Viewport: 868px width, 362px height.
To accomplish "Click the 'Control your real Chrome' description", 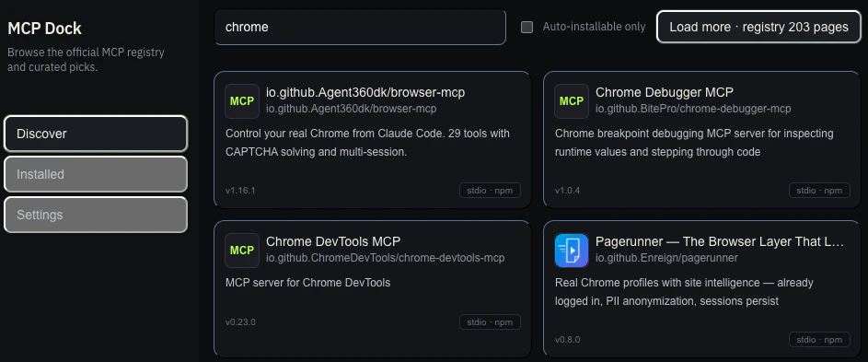I will pos(367,143).
